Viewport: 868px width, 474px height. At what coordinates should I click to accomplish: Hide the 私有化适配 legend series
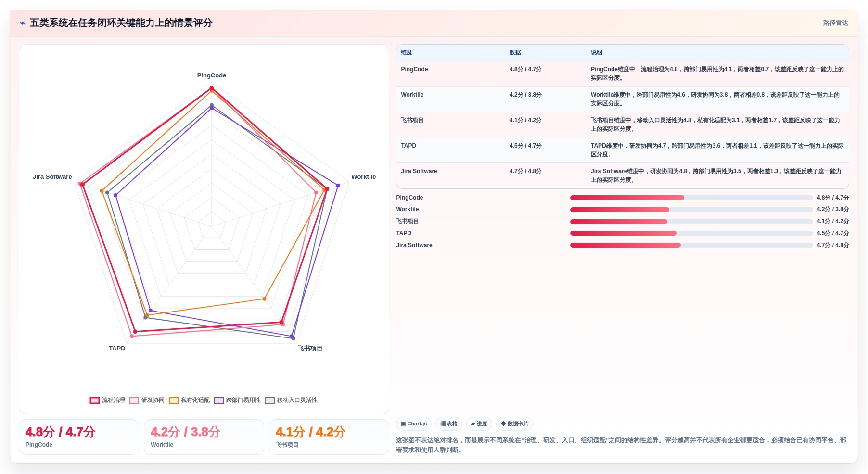pyautogui.click(x=190, y=400)
